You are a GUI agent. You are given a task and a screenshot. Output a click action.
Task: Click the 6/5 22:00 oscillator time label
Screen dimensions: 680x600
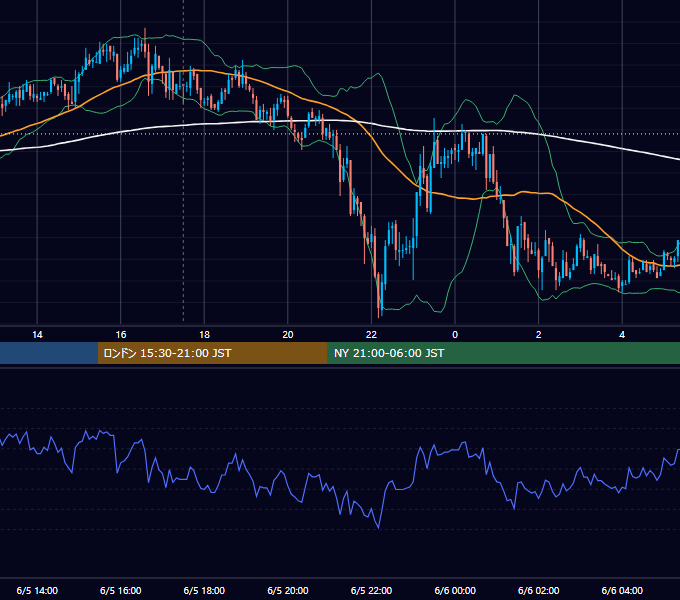point(372,590)
